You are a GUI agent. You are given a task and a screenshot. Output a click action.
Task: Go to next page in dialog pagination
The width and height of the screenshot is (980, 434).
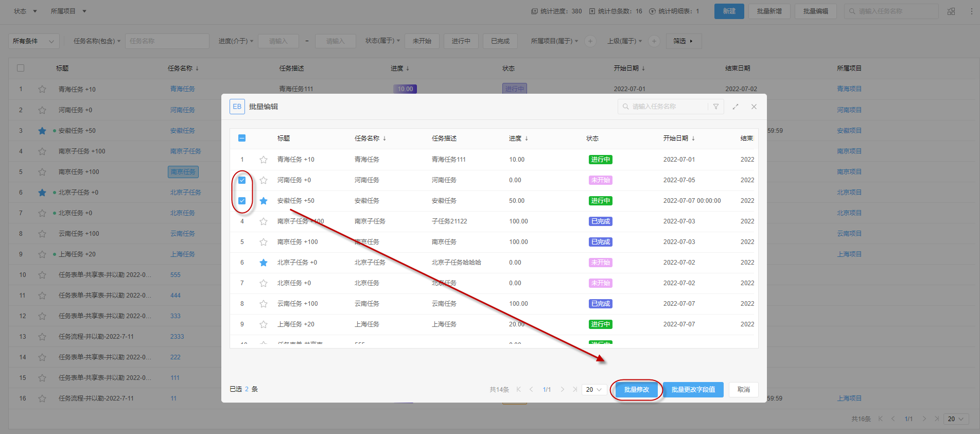562,390
